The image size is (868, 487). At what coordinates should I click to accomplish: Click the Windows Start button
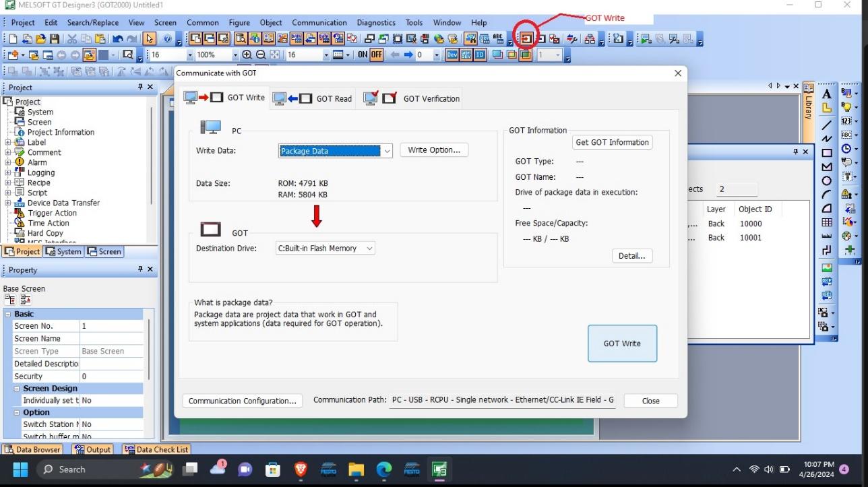coord(20,469)
